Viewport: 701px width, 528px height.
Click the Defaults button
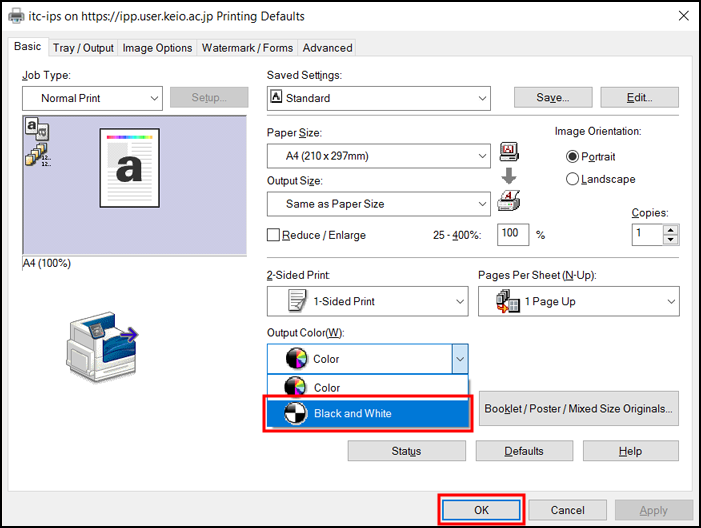(524, 451)
